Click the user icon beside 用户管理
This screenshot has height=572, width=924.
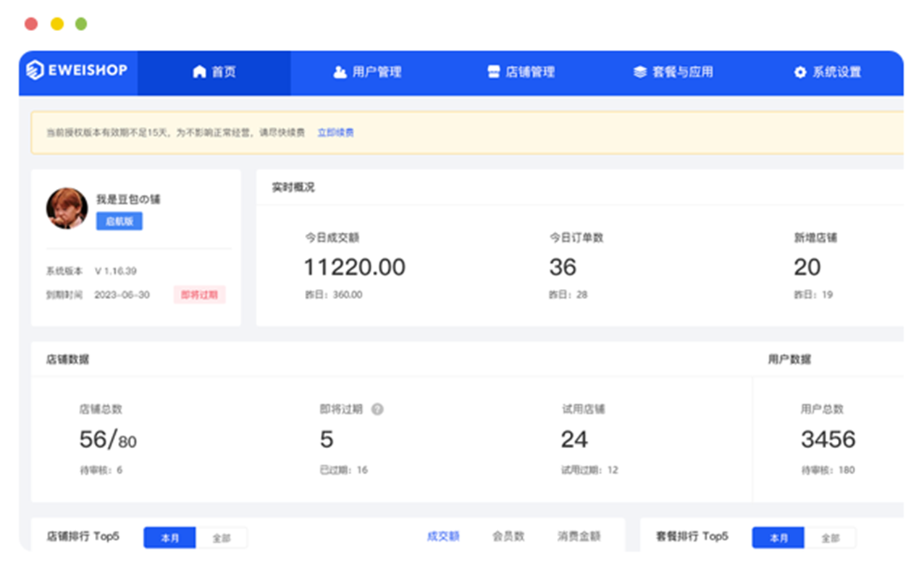tap(340, 72)
